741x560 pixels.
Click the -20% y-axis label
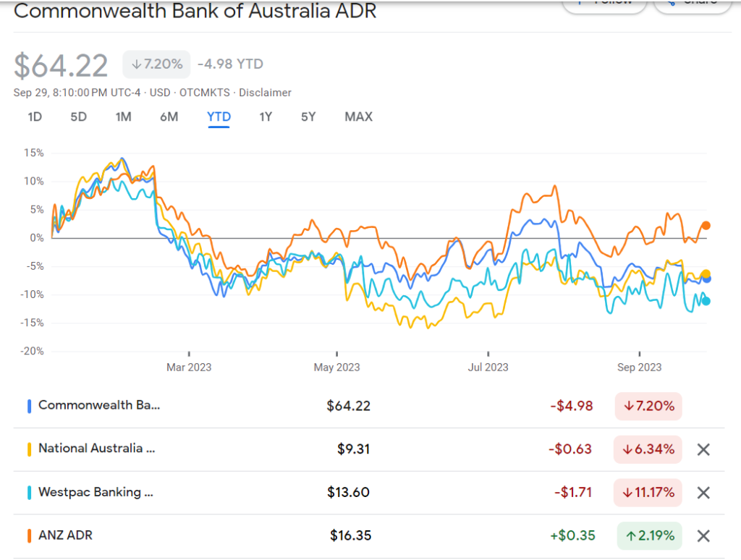click(x=32, y=351)
